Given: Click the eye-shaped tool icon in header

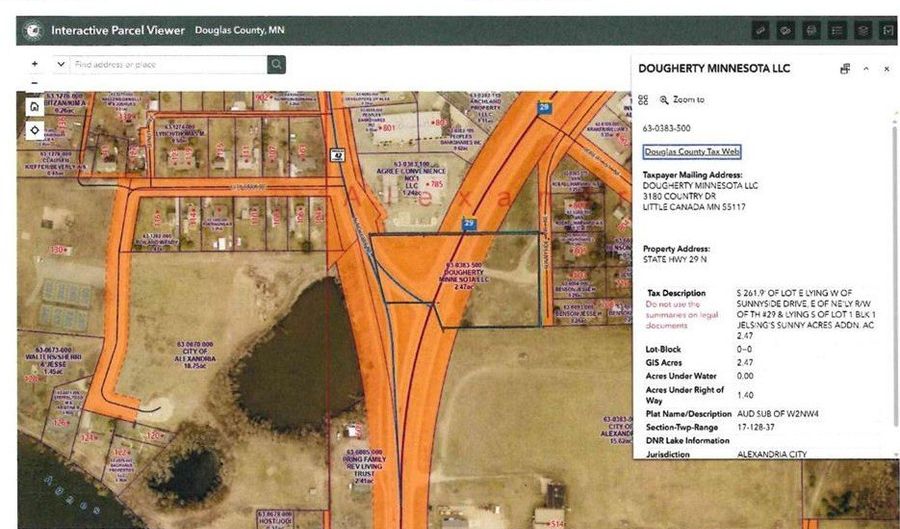Looking at the screenshot, I should point(786,30).
